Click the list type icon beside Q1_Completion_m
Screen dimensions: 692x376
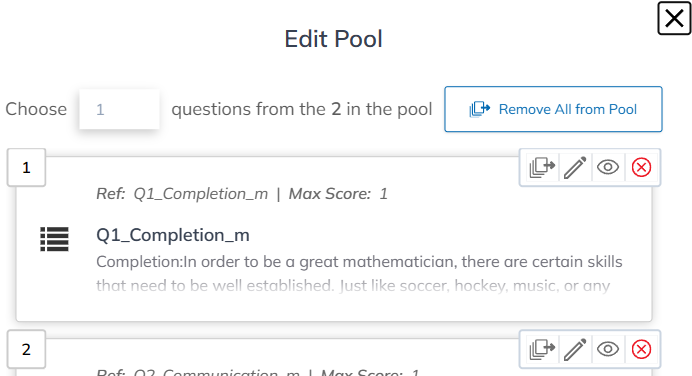[x=54, y=239]
